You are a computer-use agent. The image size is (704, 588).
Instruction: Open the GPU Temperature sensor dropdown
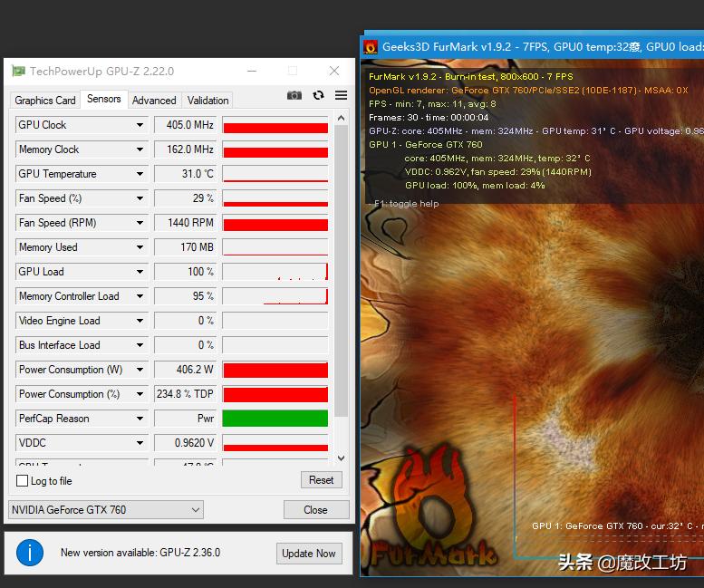tap(140, 174)
